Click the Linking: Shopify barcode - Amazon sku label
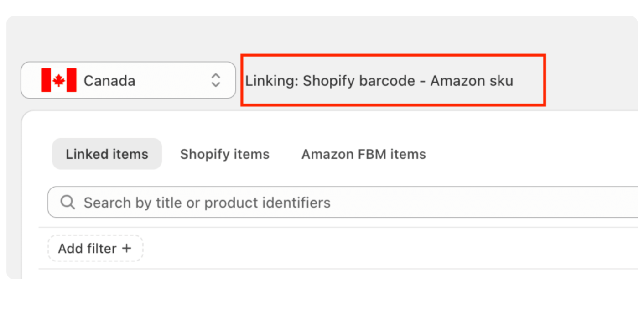 (x=379, y=81)
